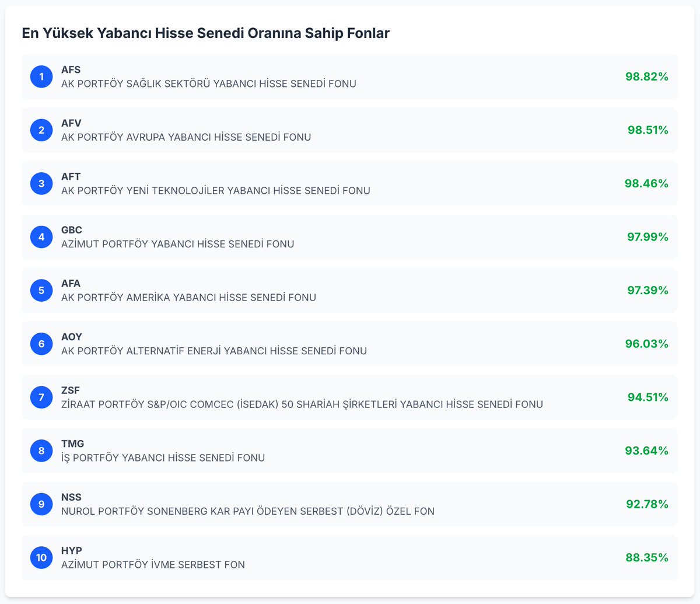Click the 88.35% ratio value
700x604 pixels.
(x=647, y=557)
